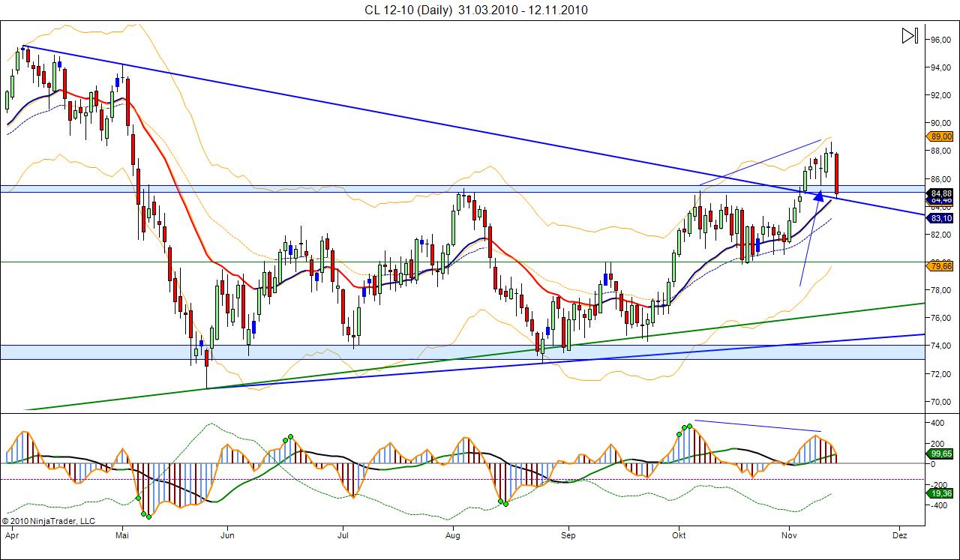Click the scroll-to-last-bar arrow icon

[910, 35]
